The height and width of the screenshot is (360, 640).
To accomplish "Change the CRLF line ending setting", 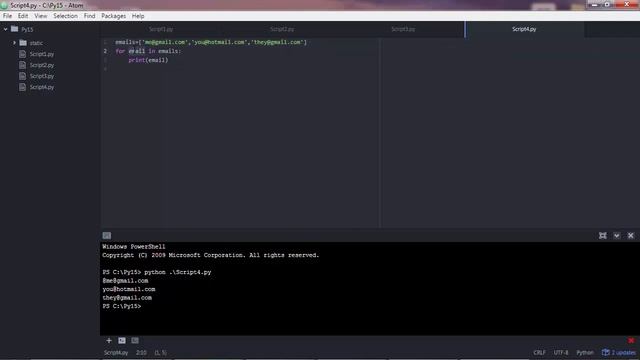I will click(x=539, y=352).
